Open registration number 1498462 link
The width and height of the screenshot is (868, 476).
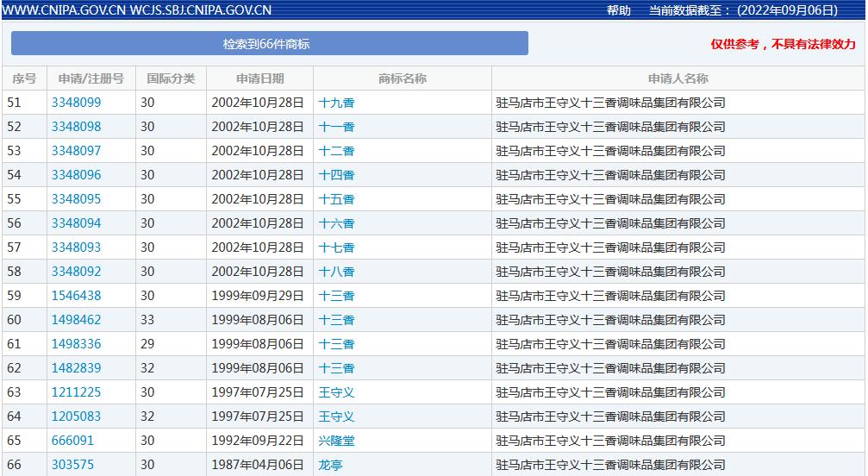[x=76, y=320]
